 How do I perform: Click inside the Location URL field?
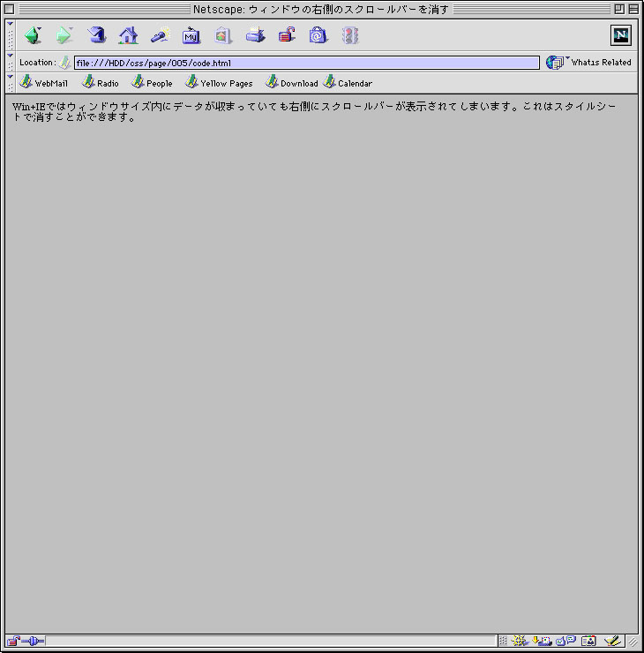306,63
